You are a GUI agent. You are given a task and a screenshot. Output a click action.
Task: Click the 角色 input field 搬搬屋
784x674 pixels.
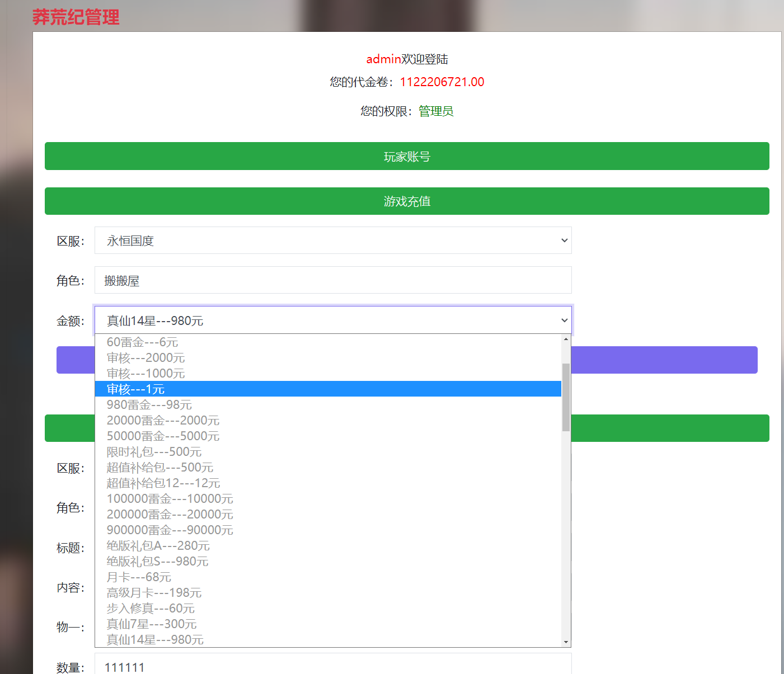(333, 280)
